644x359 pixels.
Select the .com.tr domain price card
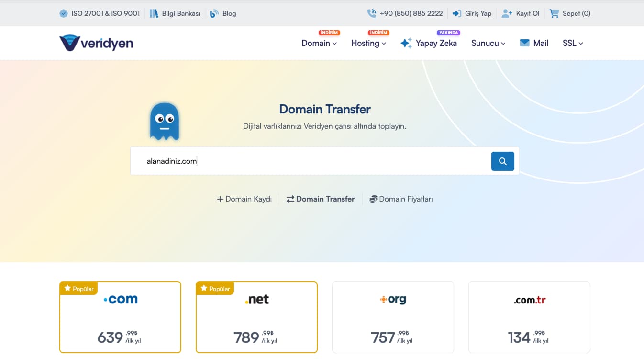[x=529, y=317]
